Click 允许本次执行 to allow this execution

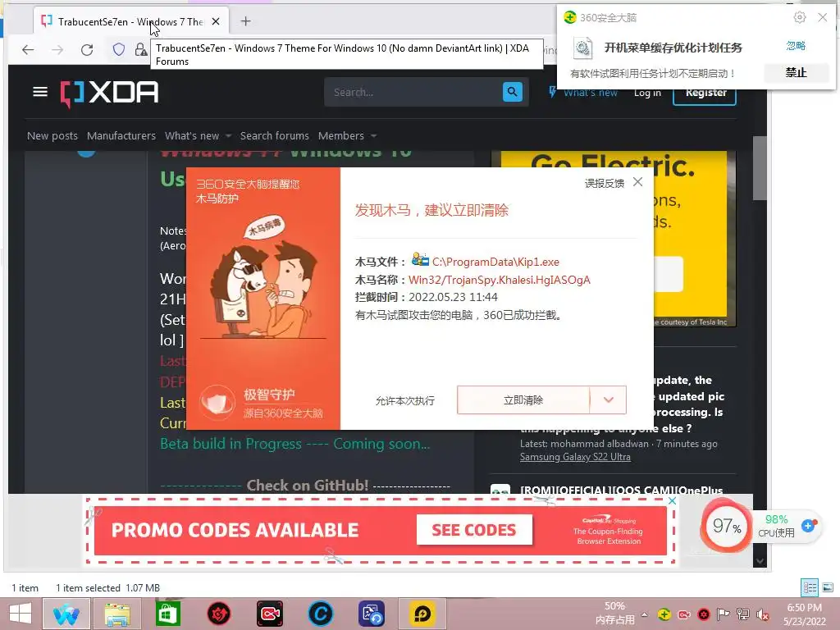point(405,400)
